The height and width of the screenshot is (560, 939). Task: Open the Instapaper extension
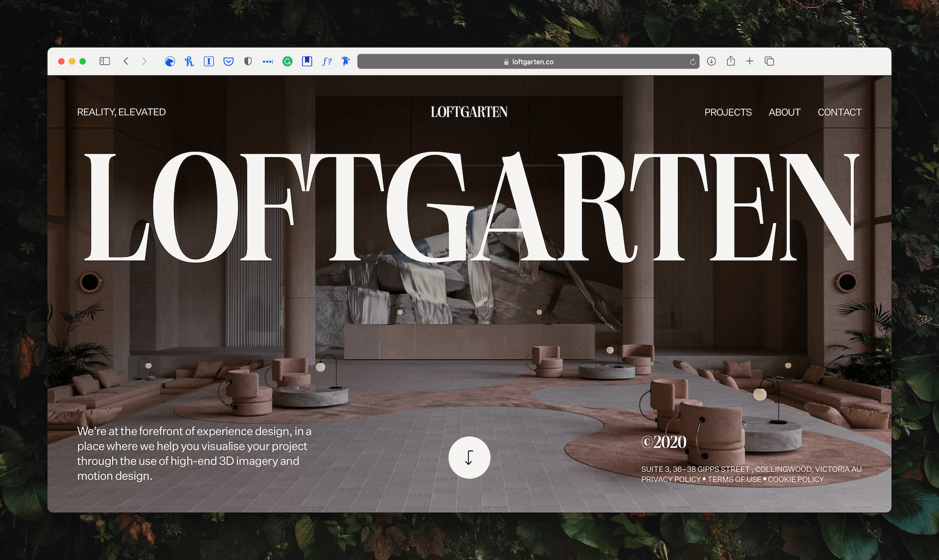pos(209,61)
